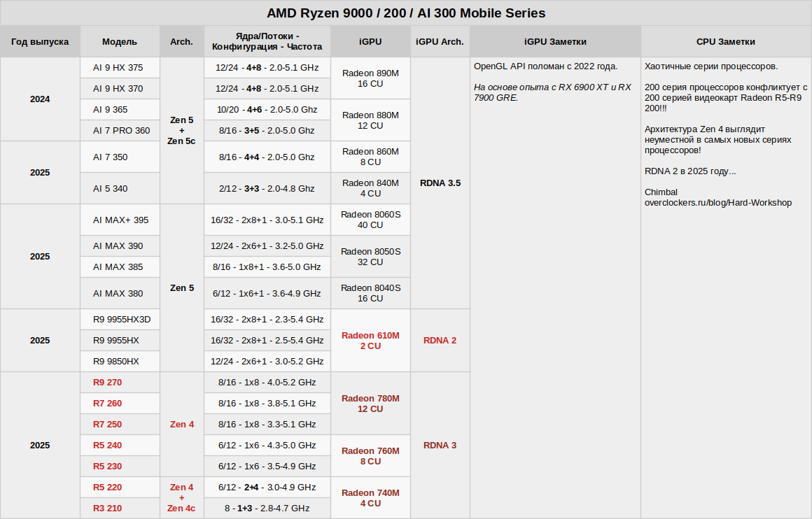
Task: Click the 'AI MAX 390' model cell
Action: click(120, 246)
